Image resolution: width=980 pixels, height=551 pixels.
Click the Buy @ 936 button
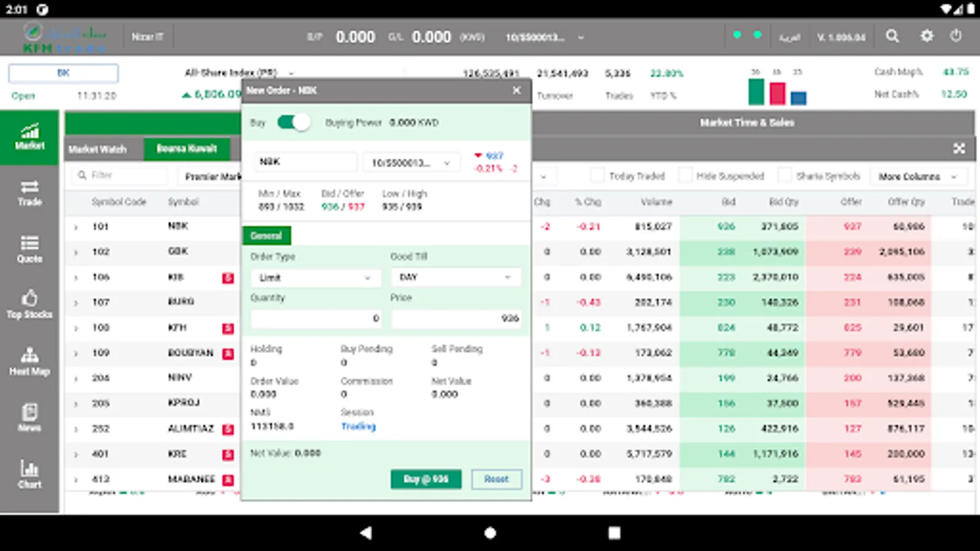(x=426, y=479)
